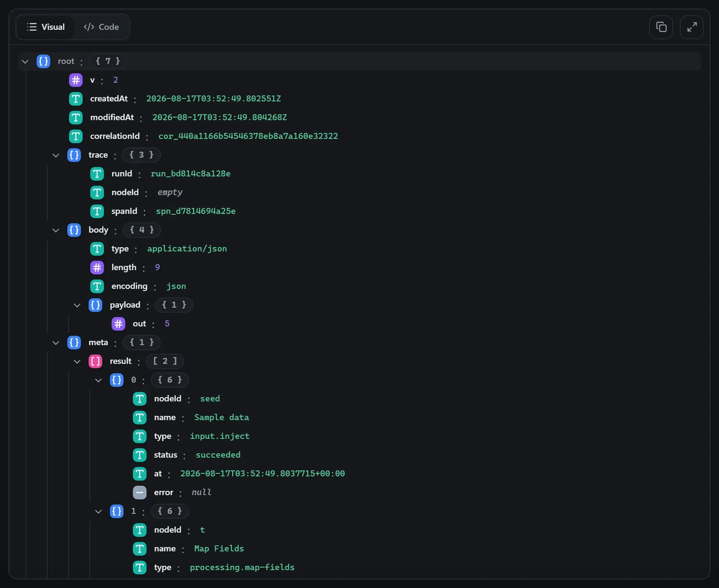The width and height of the screenshot is (719, 588).
Task: Click the text icon beside encoding
Action: coord(97,286)
